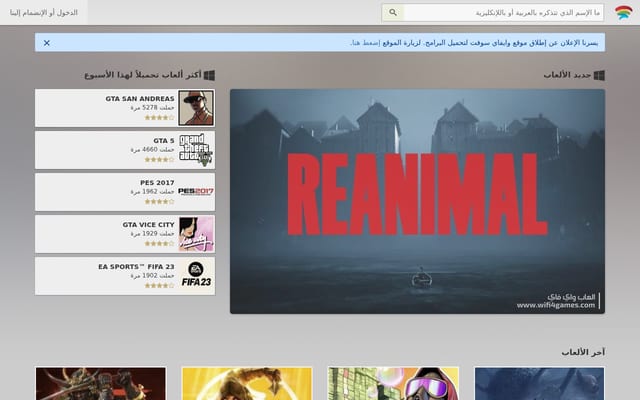640x400 pixels.
Task: Click the 'جديد الألعاب' heading
Action: pos(567,75)
